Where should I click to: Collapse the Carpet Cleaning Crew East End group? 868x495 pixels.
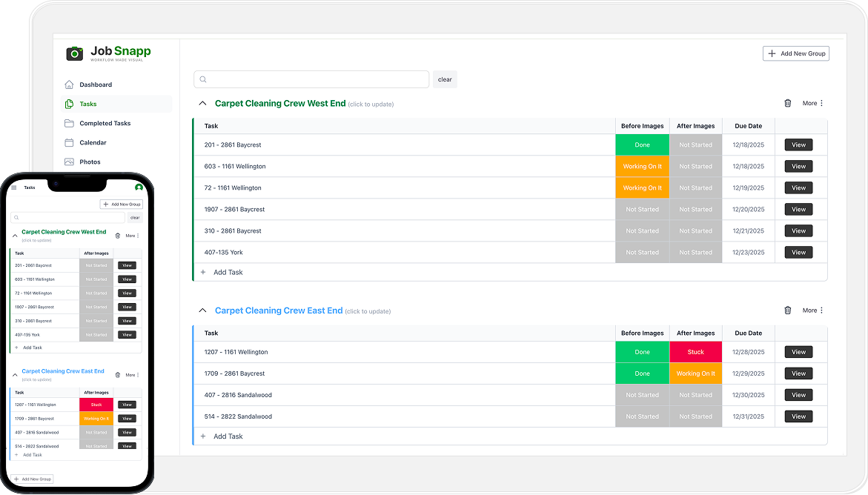coord(202,310)
